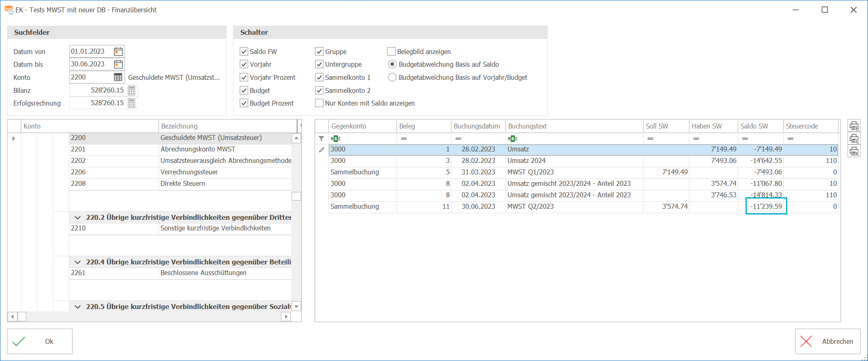Click the equals filter operator under Buchungsdatum
Image resolution: width=868 pixels, height=361 pixels.
click(458, 139)
